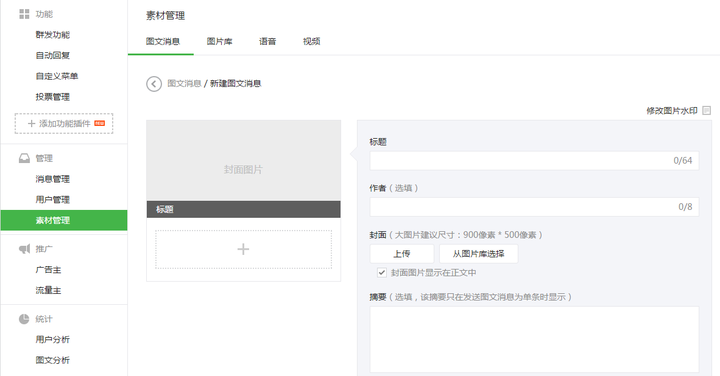Click the 新建图文消息 breadcrumb text

pos(236,84)
